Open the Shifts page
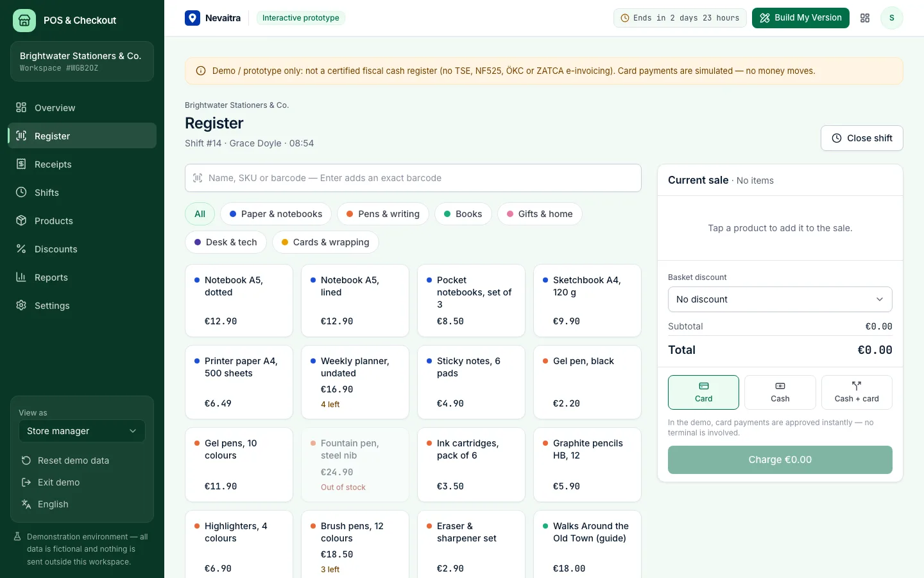Image resolution: width=924 pixels, height=578 pixels. tap(82, 192)
